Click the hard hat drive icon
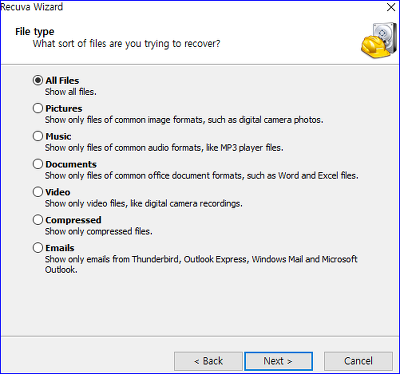 378,40
